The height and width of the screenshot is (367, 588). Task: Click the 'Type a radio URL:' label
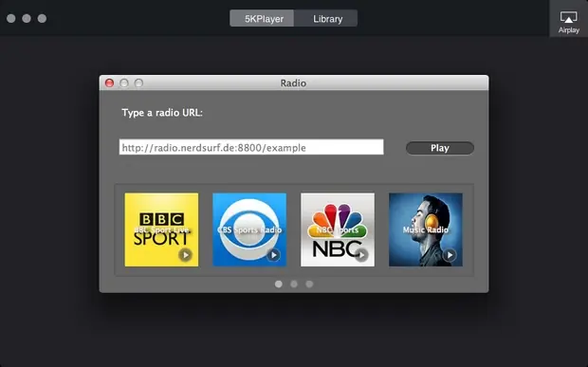162,113
